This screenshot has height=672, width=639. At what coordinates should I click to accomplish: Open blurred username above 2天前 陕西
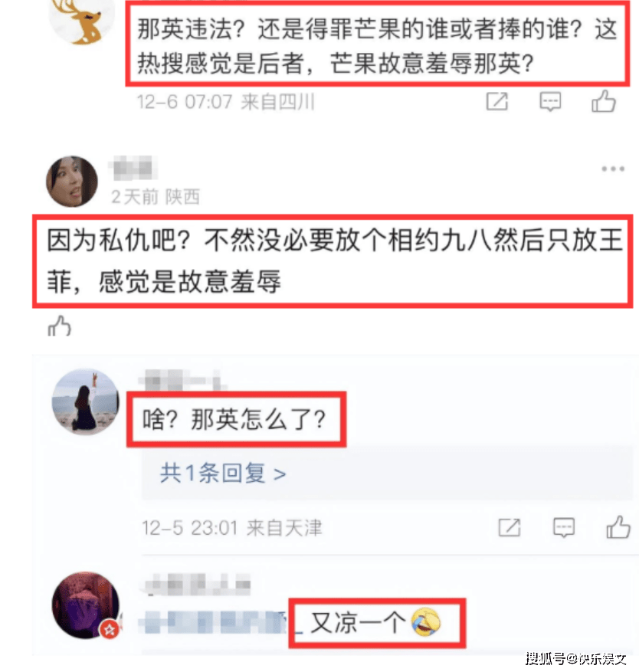pyautogui.click(x=133, y=168)
